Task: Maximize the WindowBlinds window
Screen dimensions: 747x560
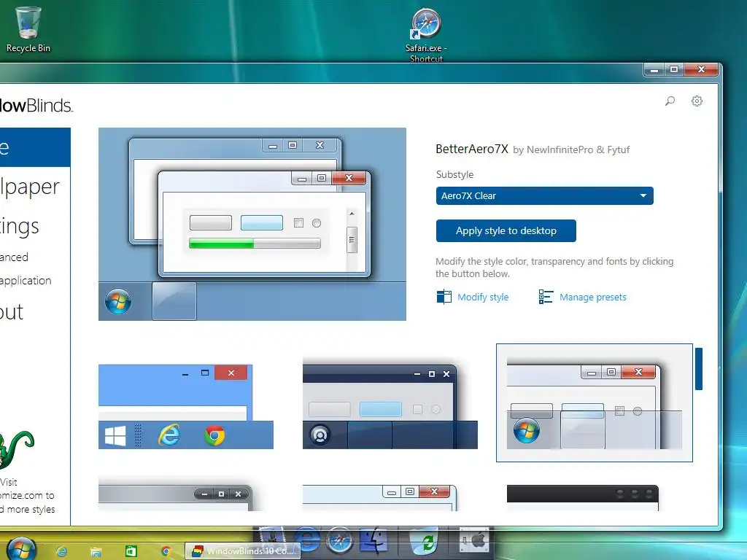Action: coord(673,69)
